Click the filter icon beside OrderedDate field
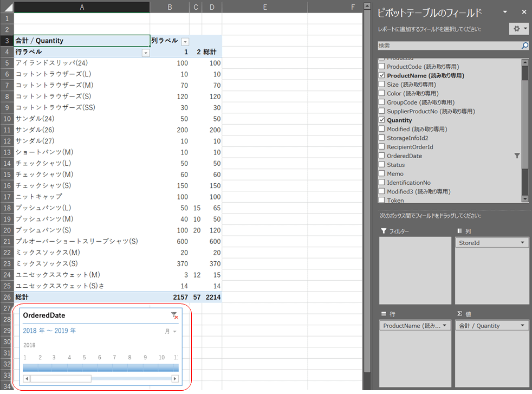Viewport: 532px width, 394px height. (x=517, y=156)
